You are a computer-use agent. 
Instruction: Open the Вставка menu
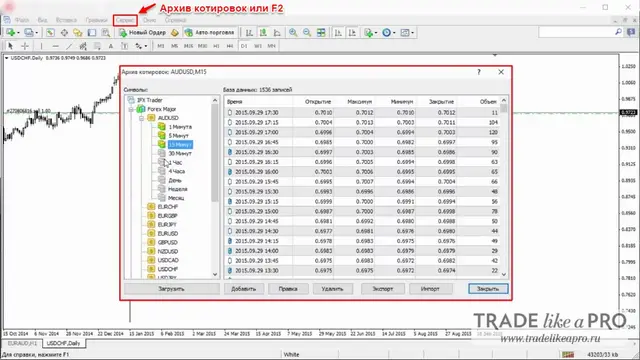point(66,20)
